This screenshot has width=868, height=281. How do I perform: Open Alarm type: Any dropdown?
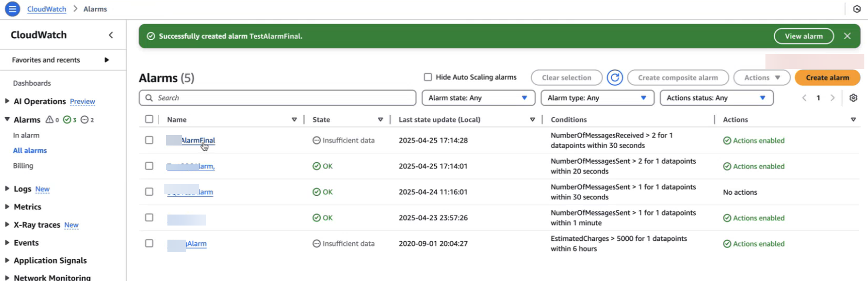[x=598, y=98]
